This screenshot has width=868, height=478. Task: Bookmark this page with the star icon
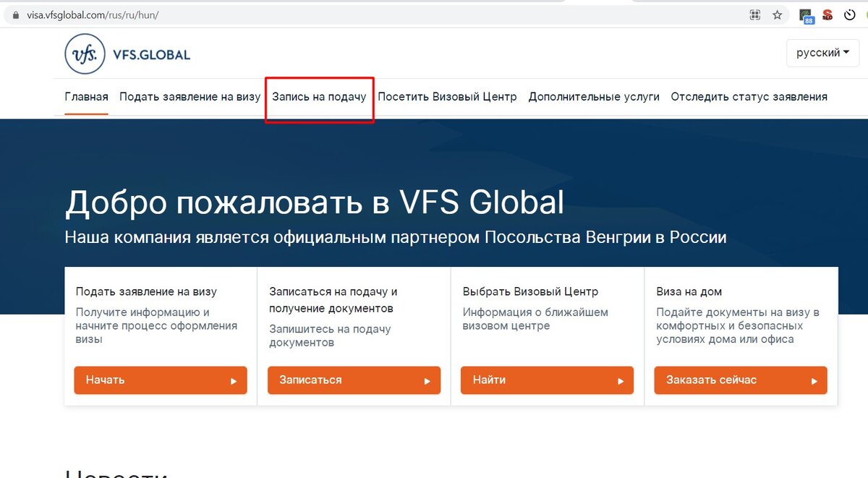[x=778, y=14]
